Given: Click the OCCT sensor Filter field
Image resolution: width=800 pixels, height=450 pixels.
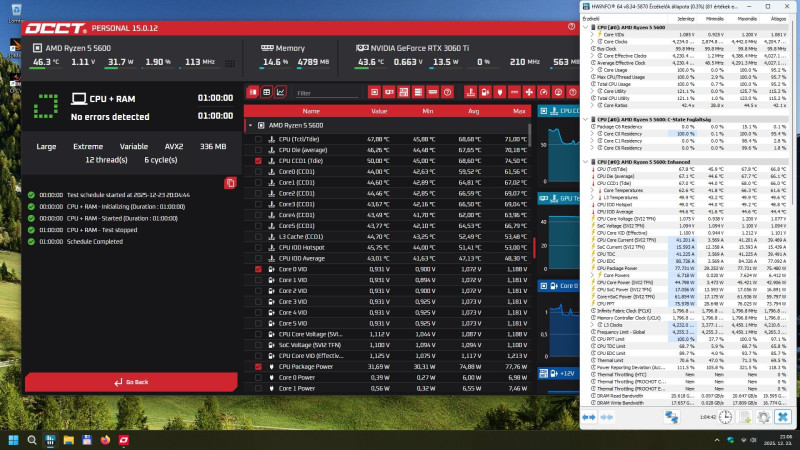Looking at the screenshot, I should click(327, 93).
